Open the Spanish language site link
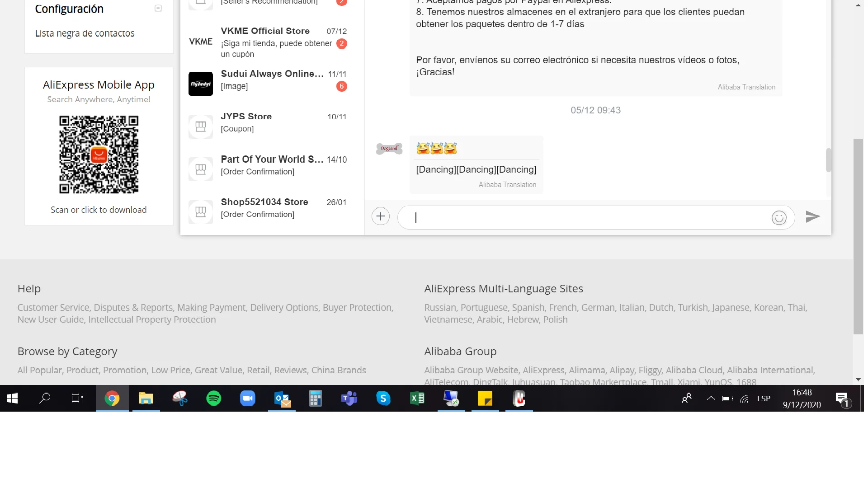The height and width of the screenshot is (488, 868). coord(528,308)
